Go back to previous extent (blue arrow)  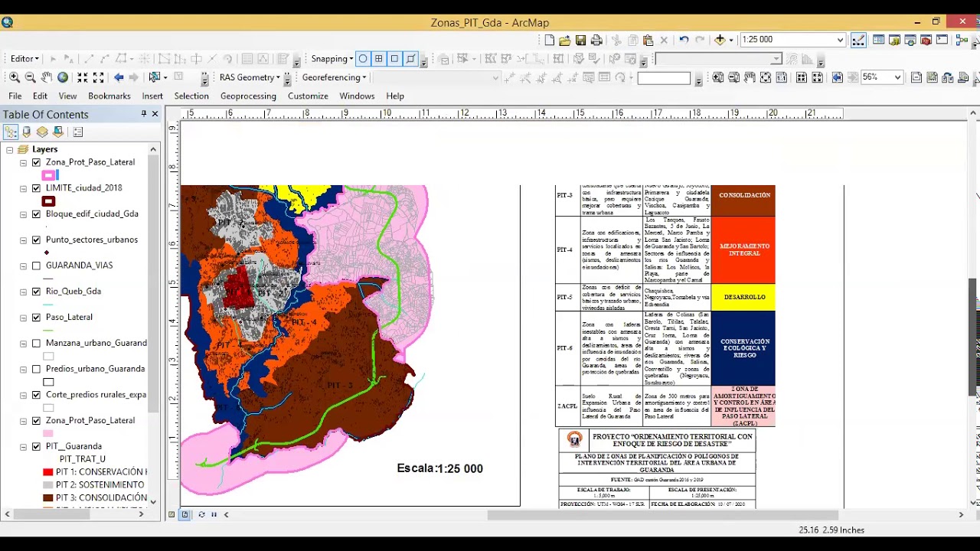point(119,77)
